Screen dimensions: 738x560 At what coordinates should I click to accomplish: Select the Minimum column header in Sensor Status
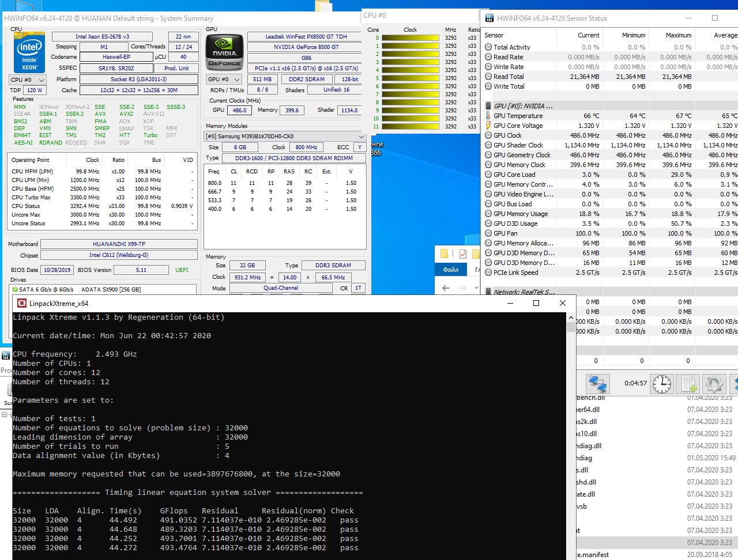(626, 35)
